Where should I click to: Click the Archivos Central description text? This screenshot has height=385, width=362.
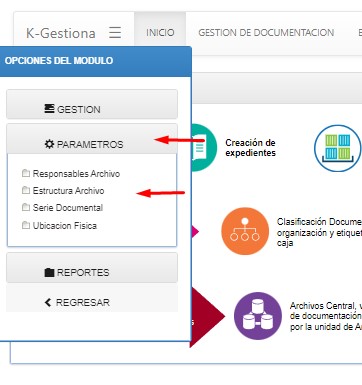[x=326, y=316]
